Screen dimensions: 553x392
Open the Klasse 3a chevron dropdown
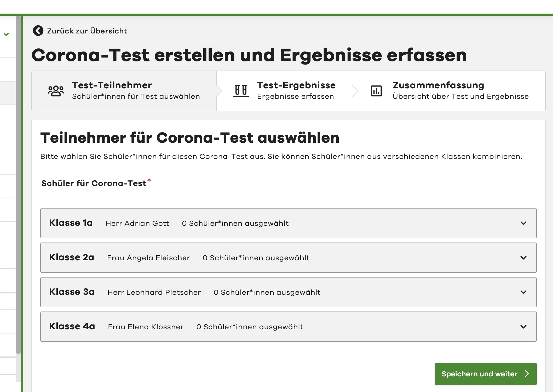point(523,292)
